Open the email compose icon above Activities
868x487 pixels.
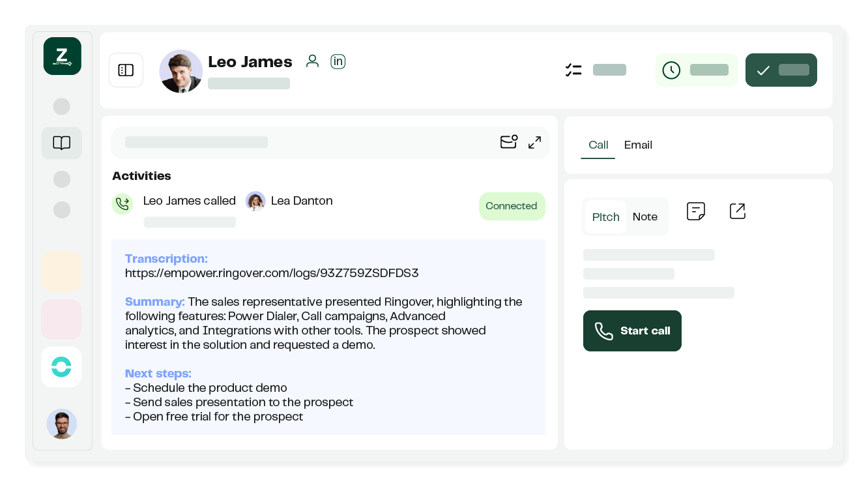[x=509, y=141]
